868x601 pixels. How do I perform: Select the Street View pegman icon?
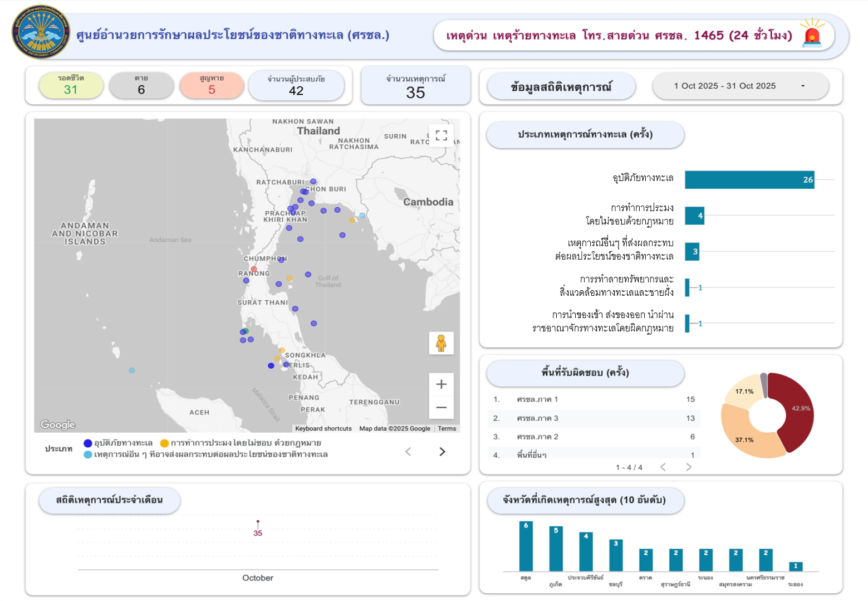point(441,343)
